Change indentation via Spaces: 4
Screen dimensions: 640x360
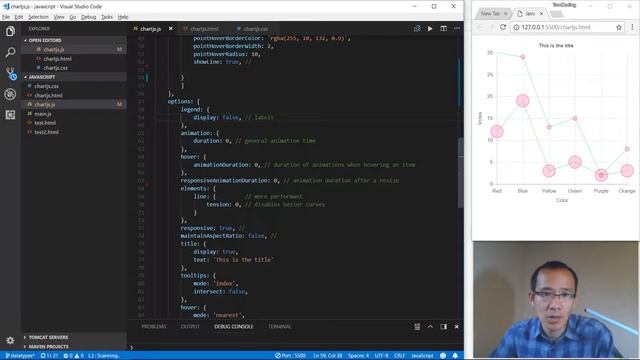[x=358, y=356]
